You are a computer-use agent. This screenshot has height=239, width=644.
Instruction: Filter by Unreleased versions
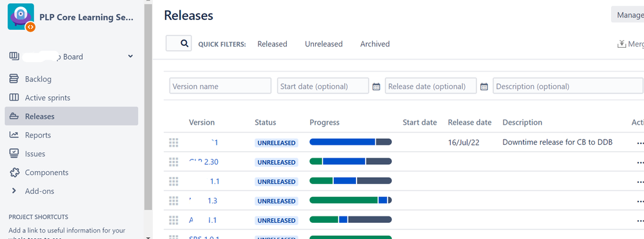point(324,44)
